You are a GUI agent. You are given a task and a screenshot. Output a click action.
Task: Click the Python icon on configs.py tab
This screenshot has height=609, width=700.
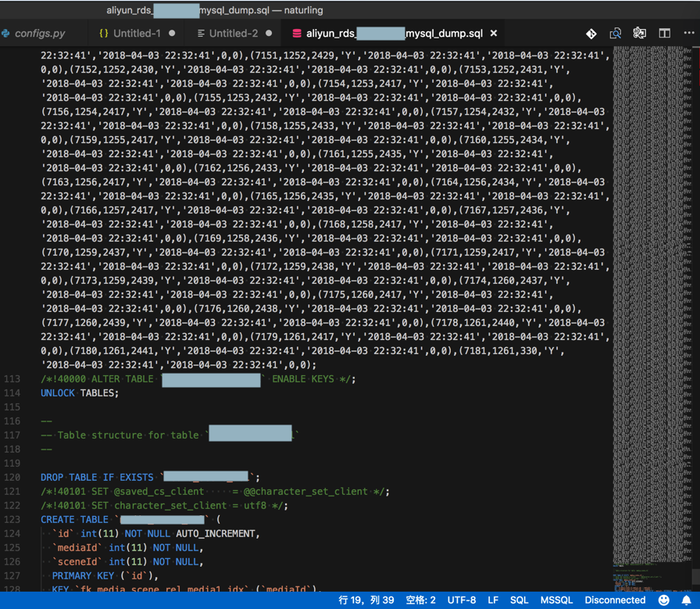pyautogui.click(x=5, y=33)
